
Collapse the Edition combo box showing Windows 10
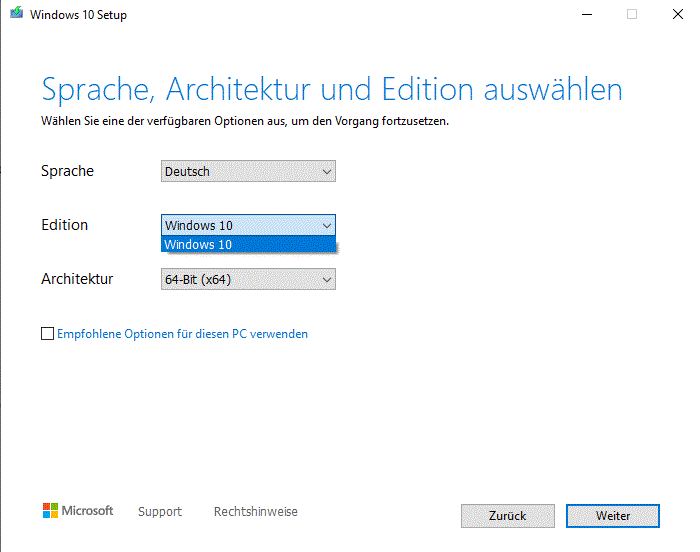click(248, 225)
